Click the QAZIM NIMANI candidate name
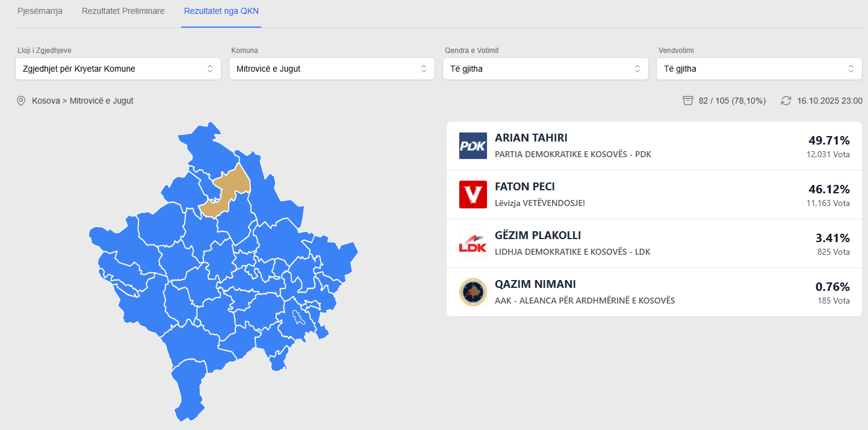This screenshot has width=868, height=430. pos(535,284)
